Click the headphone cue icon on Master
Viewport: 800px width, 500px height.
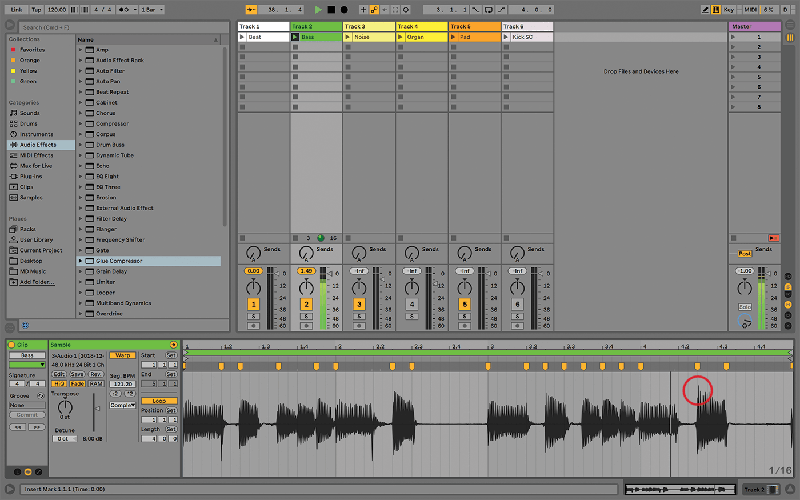(745, 323)
